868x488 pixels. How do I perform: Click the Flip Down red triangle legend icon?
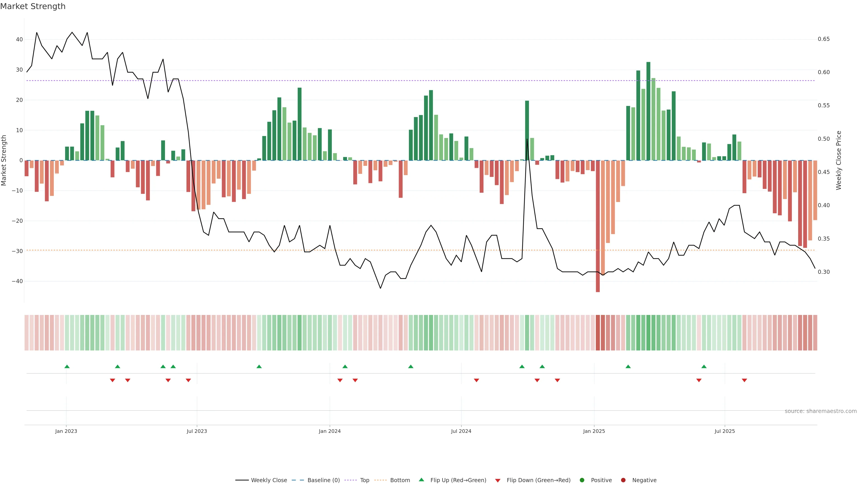[x=498, y=481]
